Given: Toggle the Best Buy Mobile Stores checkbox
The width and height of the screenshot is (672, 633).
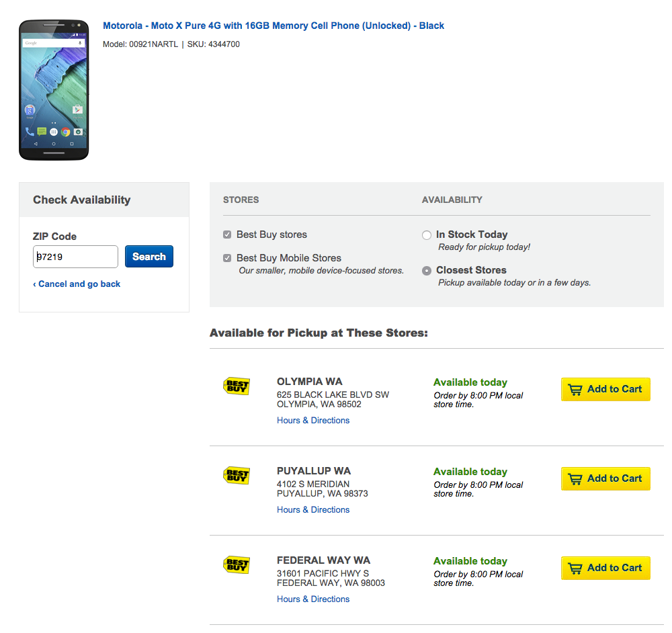Looking at the screenshot, I should 228,258.
